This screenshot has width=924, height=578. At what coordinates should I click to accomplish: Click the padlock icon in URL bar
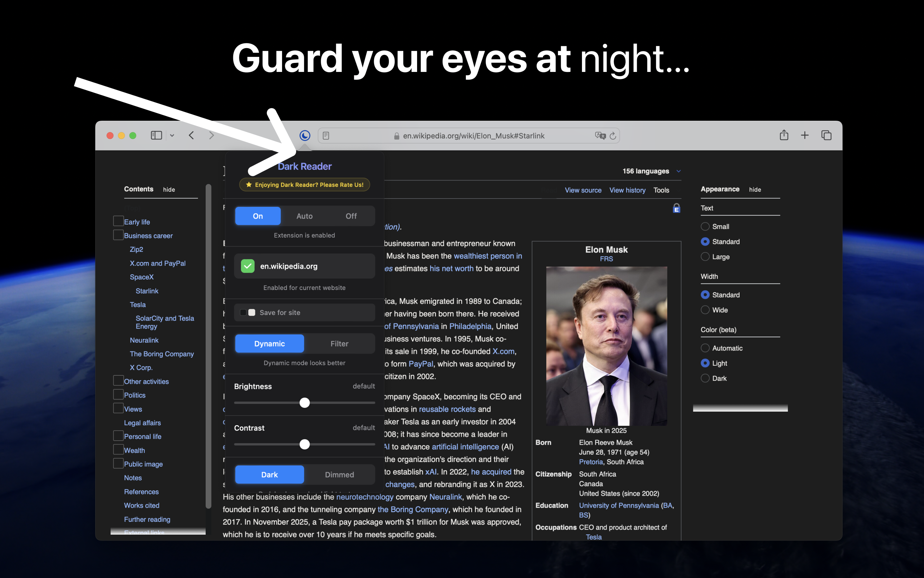pos(397,136)
